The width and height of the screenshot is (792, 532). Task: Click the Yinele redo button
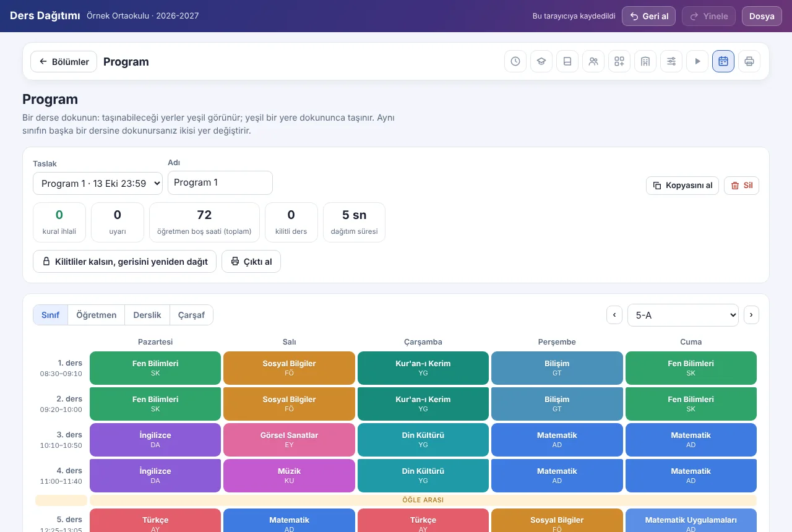tap(709, 16)
